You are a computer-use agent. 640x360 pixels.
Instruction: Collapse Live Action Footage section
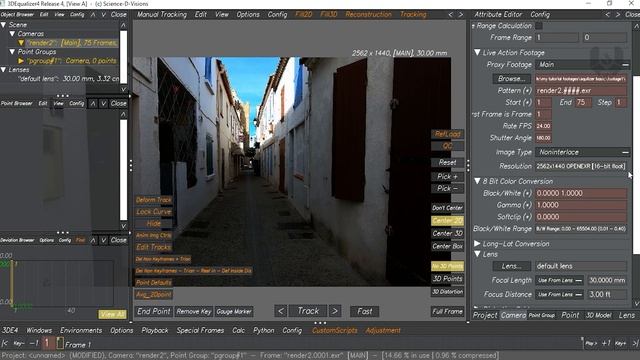click(477, 53)
